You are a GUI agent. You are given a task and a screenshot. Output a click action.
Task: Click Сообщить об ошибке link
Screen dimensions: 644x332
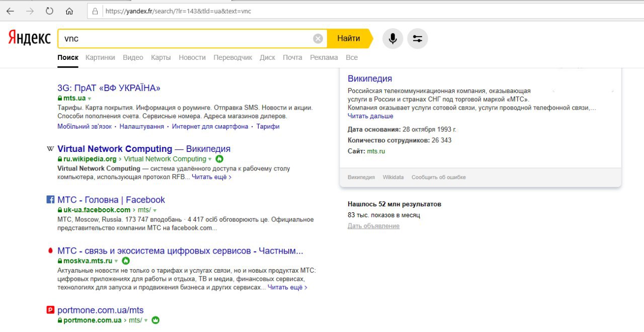[439, 177]
